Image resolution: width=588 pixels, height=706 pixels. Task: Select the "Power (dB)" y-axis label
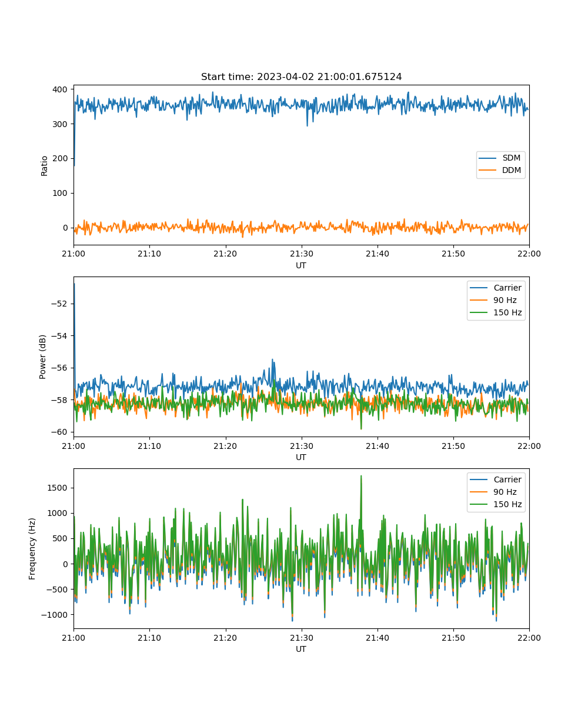pyautogui.click(x=44, y=357)
